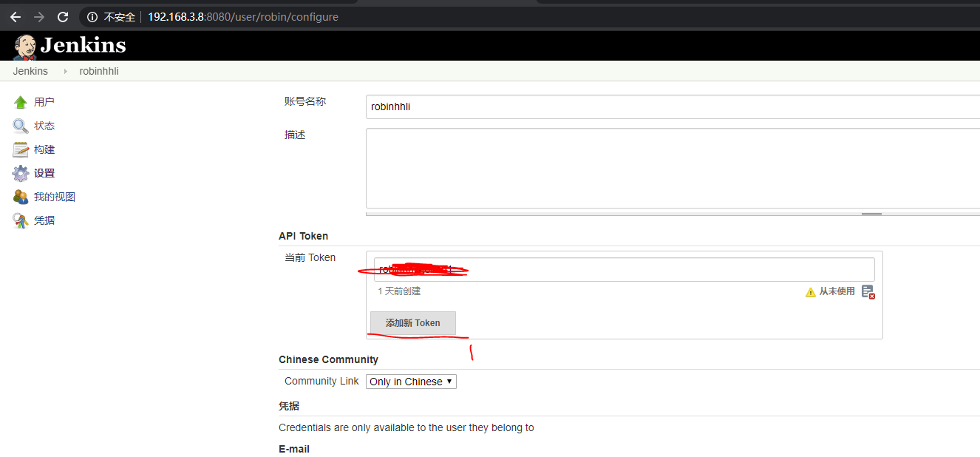
Task: Click the 状态 magnifying glass icon
Action: point(21,125)
